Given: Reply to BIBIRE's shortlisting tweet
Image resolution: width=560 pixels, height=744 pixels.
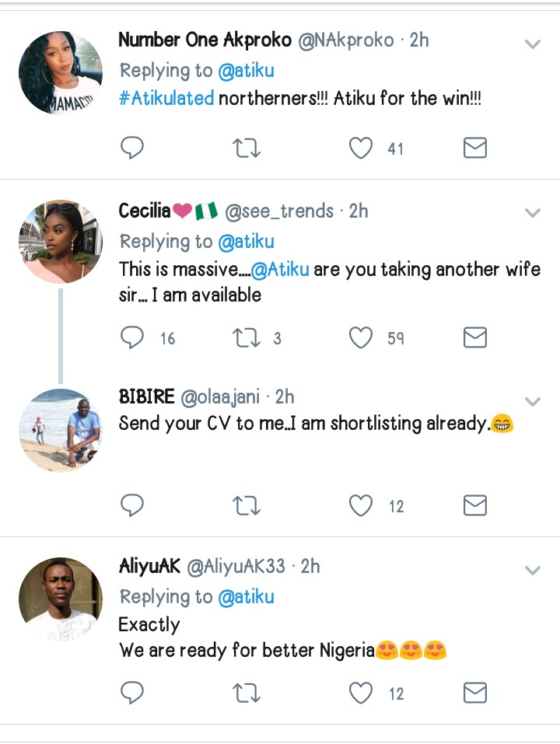Looking at the screenshot, I should (132, 506).
